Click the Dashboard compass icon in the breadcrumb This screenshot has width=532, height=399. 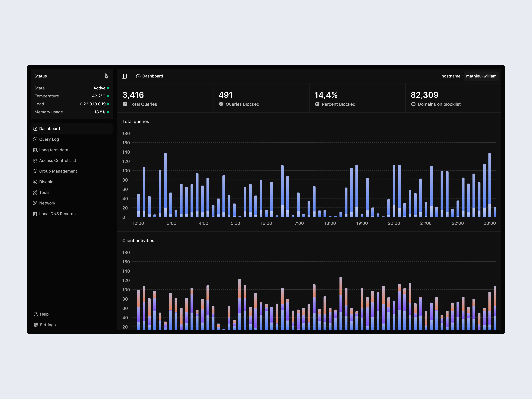click(x=138, y=76)
